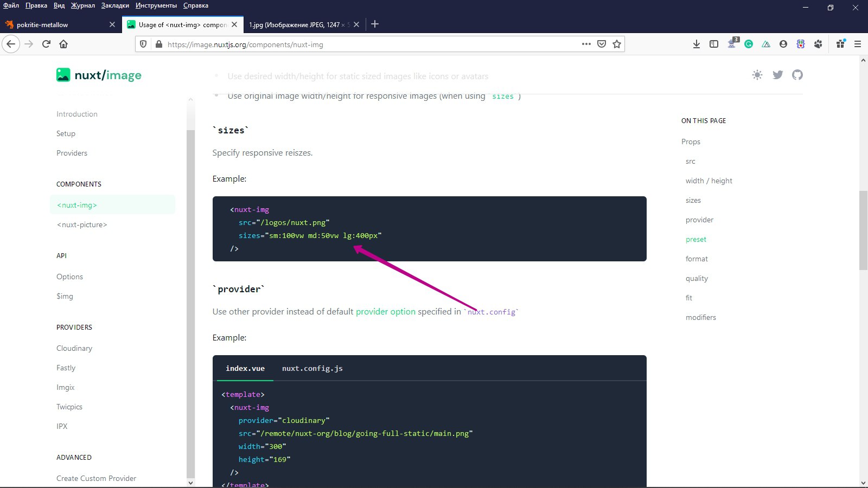Open the Fastly provider page
Screen dimensions: 868x488
(x=66, y=368)
